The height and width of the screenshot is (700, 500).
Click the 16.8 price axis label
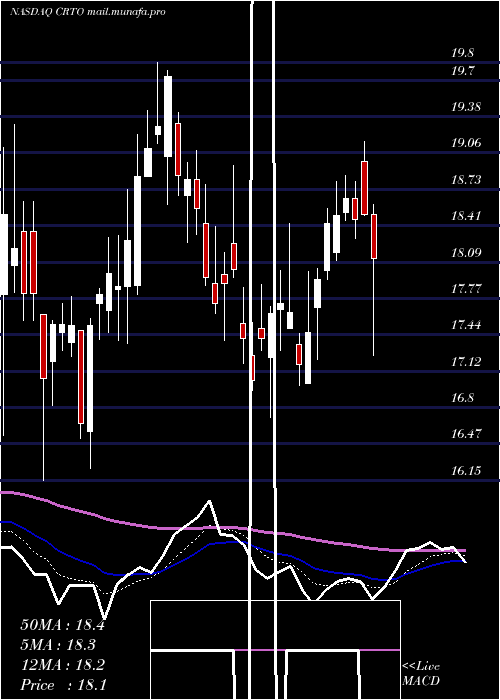(x=462, y=398)
